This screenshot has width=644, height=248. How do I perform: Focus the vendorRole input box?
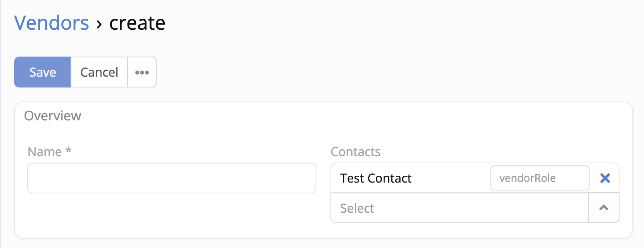click(539, 178)
